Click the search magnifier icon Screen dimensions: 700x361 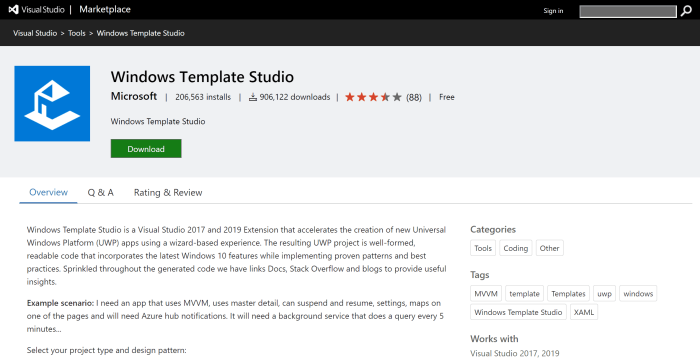point(686,11)
